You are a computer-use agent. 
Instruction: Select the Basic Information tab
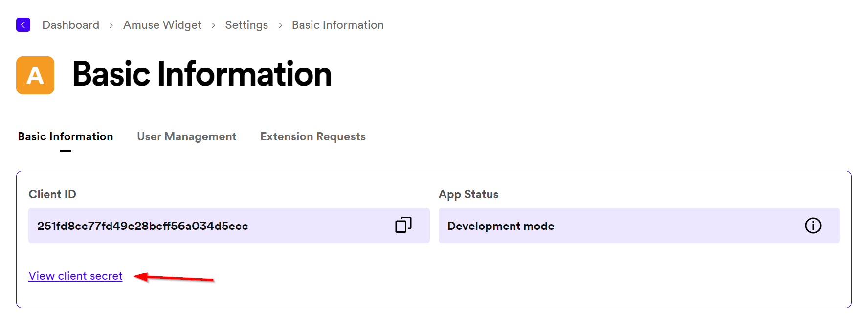66,136
